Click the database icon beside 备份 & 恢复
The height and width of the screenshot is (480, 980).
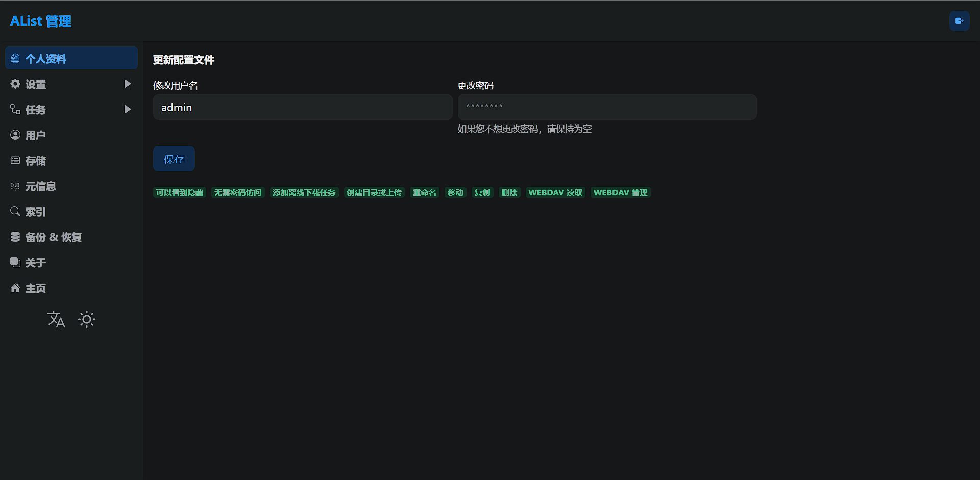click(15, 237)
